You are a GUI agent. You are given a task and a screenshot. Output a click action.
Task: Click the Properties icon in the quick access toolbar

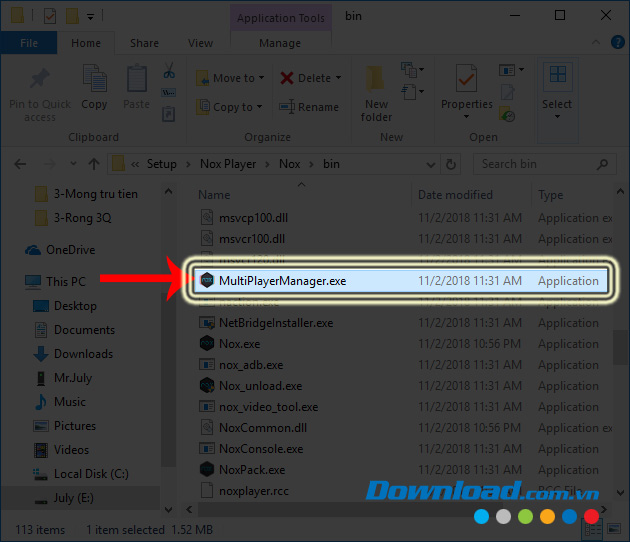(50, 16)
